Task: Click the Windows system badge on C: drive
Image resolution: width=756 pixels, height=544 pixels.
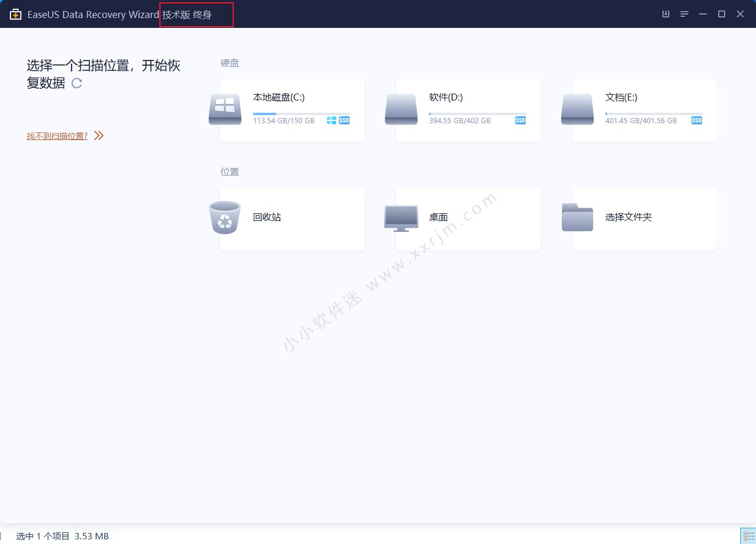Action: pos(331,120)
